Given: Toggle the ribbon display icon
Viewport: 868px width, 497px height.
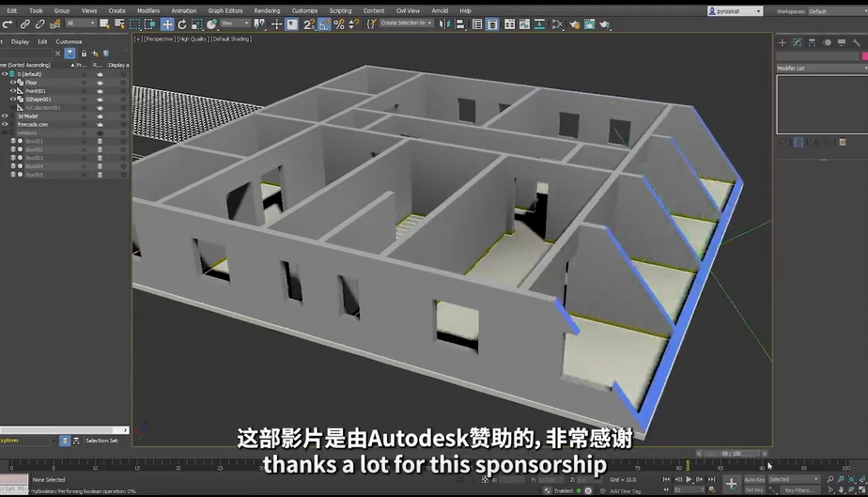Looking at the screenshot, I should (509, 23).
